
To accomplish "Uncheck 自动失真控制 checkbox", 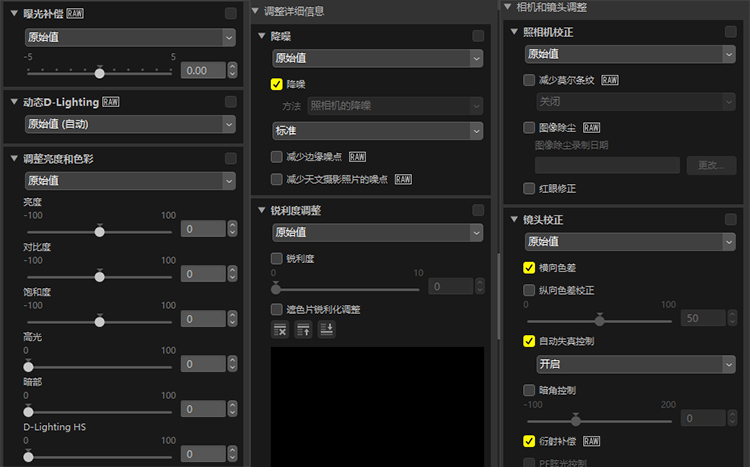I will coord(529,341).
